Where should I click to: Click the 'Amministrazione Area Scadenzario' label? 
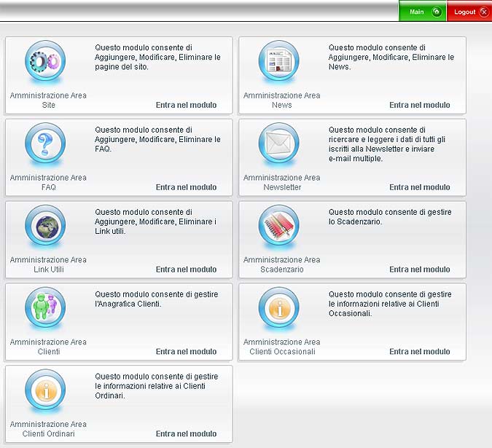[x=282, y=264]
